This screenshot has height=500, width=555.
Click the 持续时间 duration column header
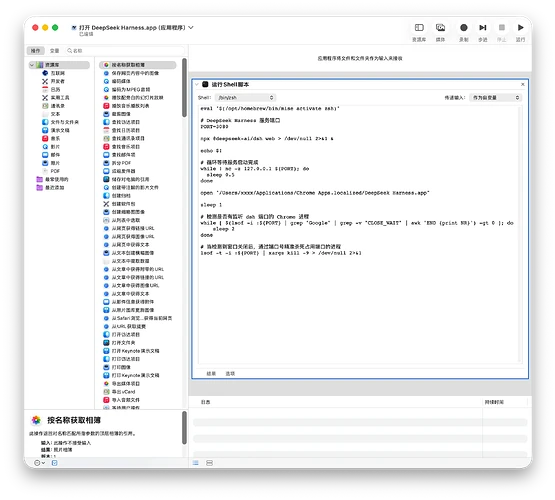pos(494,402)
